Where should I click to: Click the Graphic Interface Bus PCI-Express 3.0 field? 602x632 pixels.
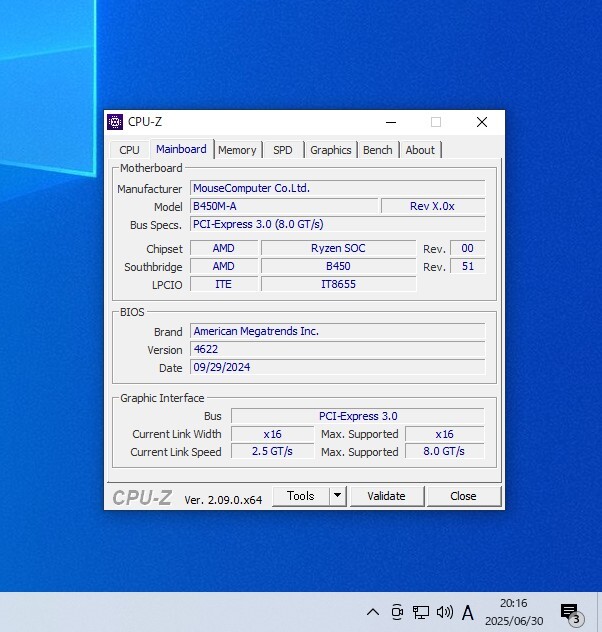point(358,416)
